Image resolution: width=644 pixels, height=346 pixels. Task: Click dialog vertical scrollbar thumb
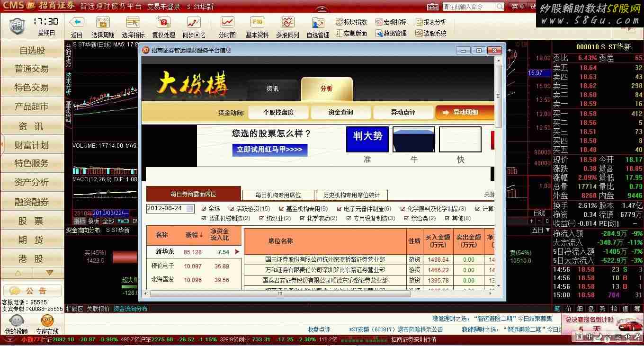click(x=498, y=95)
